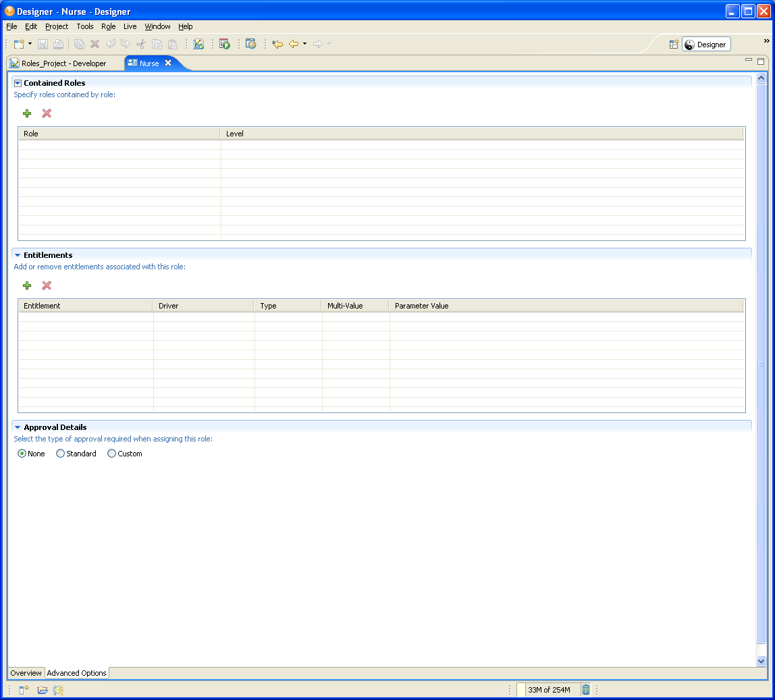Click the new fast view icon in status bar
The width and height of the screenshot is (775, 700).
[x=24, y=690]
